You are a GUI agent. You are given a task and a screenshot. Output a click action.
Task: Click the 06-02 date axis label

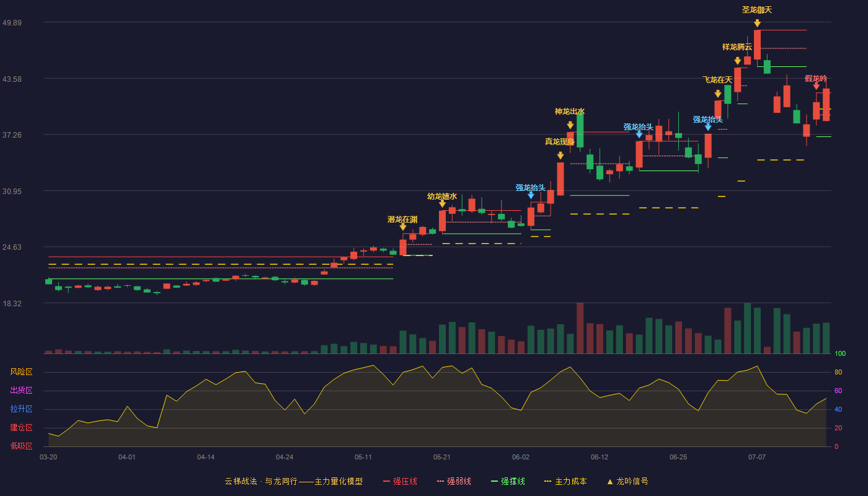[521, 457]
